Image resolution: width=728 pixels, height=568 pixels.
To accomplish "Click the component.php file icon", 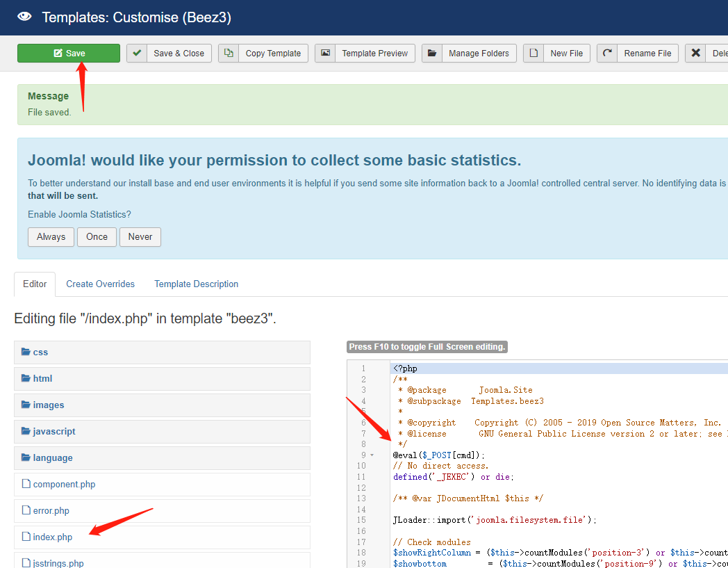I will (26, 484).
